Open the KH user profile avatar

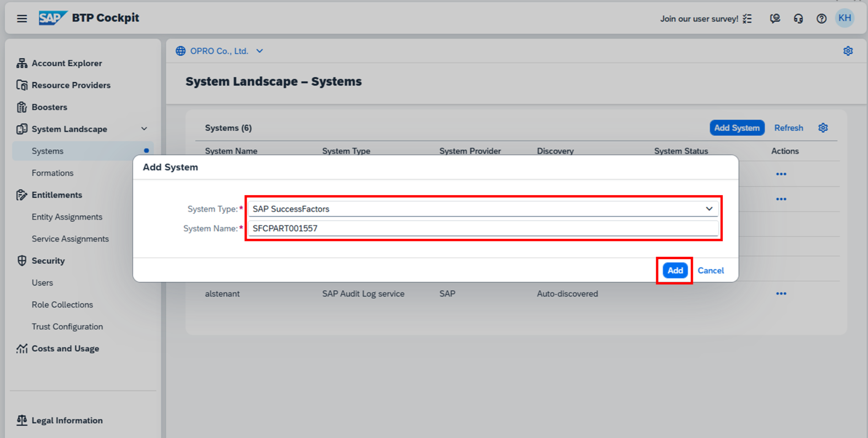(844, 18)
